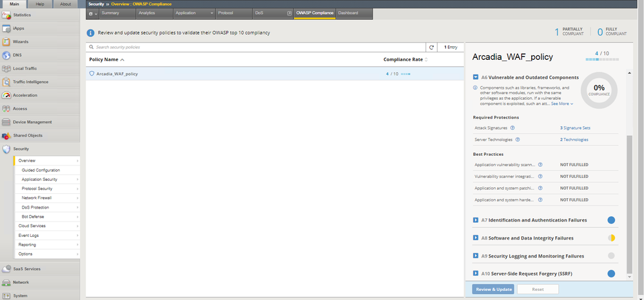Screen dimensions: 644x300
Task: Open the Device Management icon
Action: coord(6,122)
